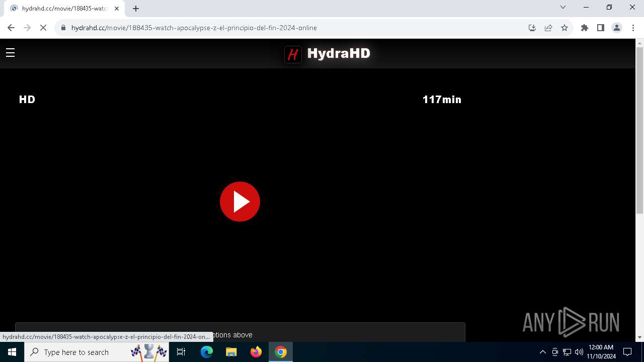This screenshot has width=644, height=362.
Task: Select the Chrome taskbar icon
Action: pyautogui.click(x=281, y=352)
